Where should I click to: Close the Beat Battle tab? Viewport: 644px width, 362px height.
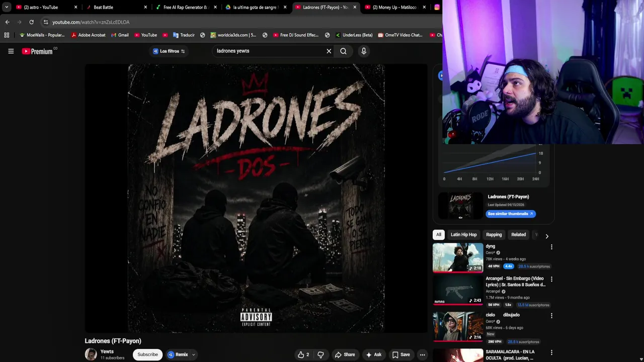click(x=146, y=7)
